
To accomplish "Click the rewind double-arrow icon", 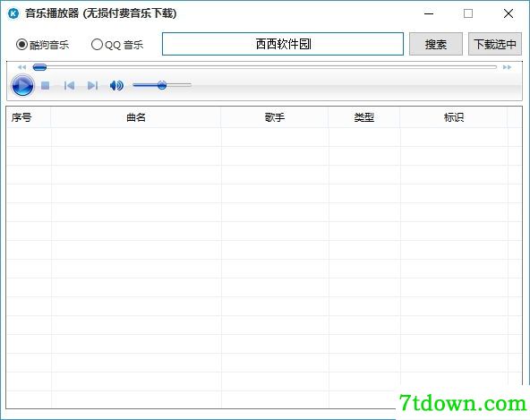I will click(x=22, y=67).
